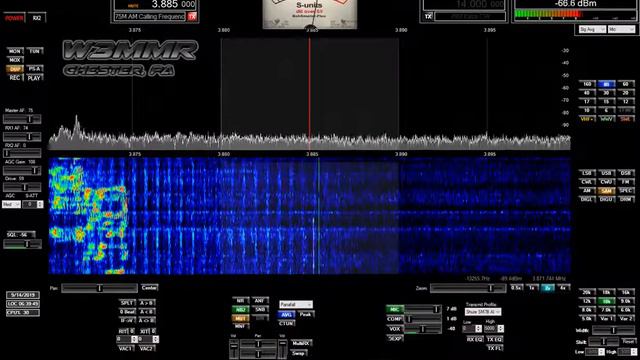The height and width of the screenshot is (360, 640).
Task: Adjust the Master AF slider
Action: pos(22,119)
